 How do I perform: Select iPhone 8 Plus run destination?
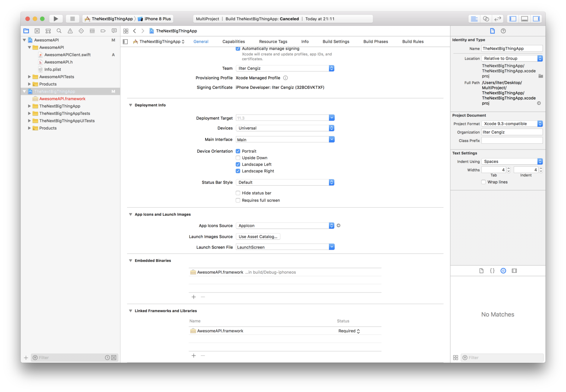(155, 19)
